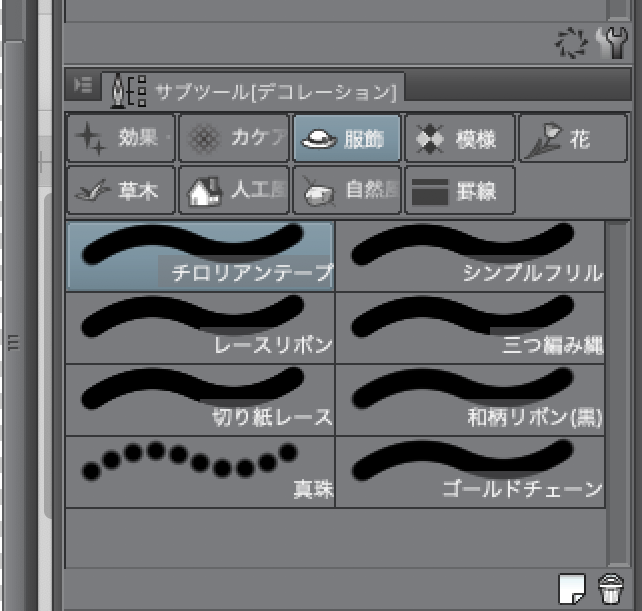Choose the シンプルフリル brush
The height and width of the screenshot is (611, 642).
[470, 256]
